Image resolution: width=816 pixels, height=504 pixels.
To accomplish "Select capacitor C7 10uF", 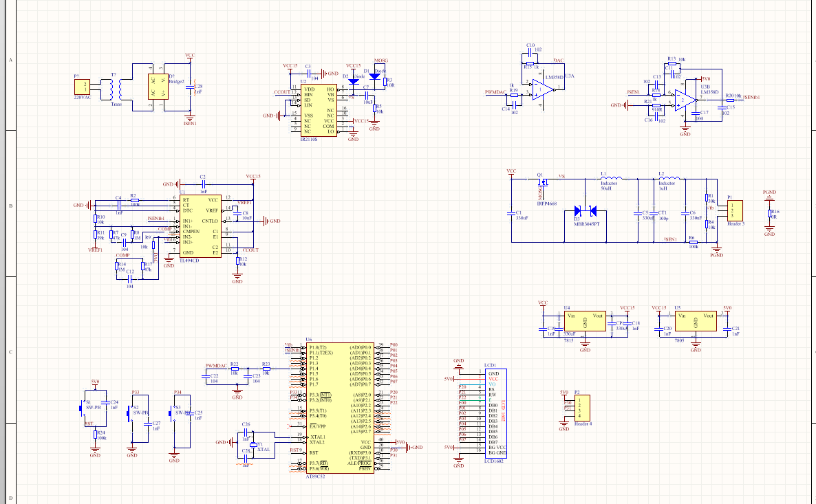I will [366, 95].
